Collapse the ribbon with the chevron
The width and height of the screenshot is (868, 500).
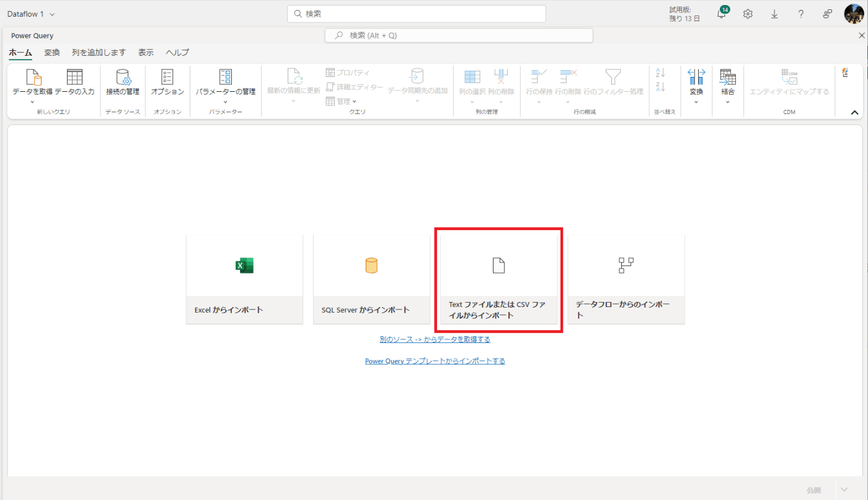pyautogui.click(x=854, y=112)
